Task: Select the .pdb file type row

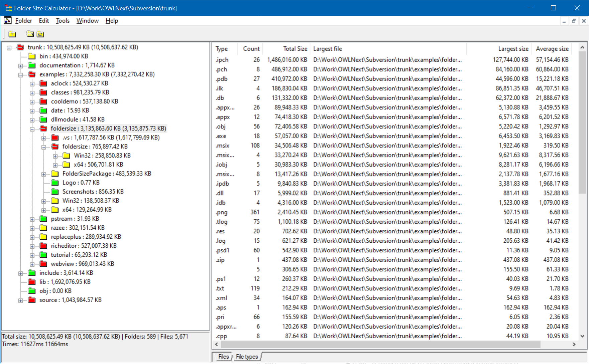Action: [x=392, y=79]
